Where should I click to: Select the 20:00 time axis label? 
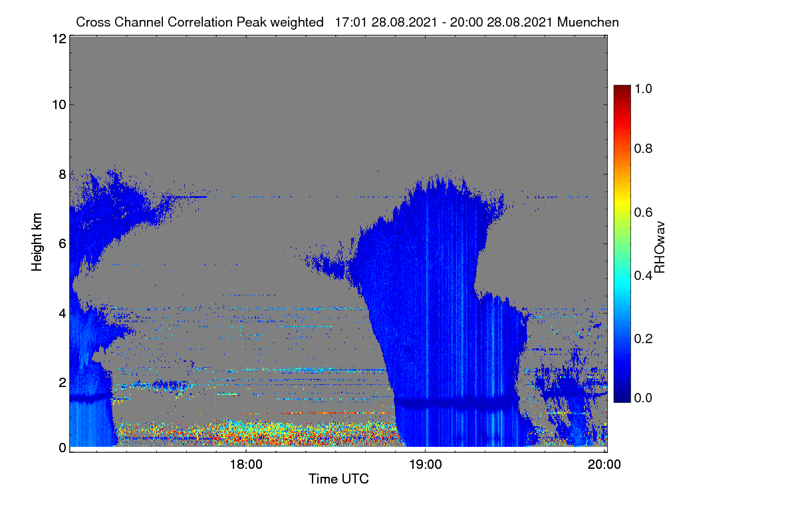point(604,465)
